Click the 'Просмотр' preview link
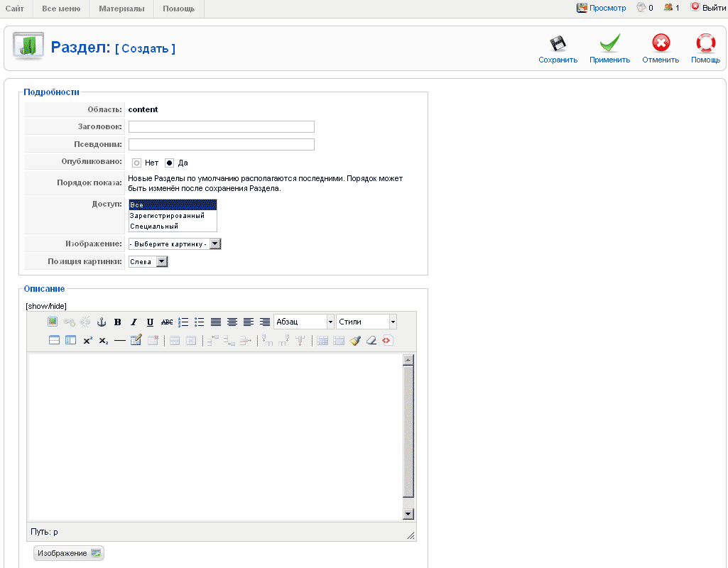Screen dimensions: 728x568 point(607,8)
